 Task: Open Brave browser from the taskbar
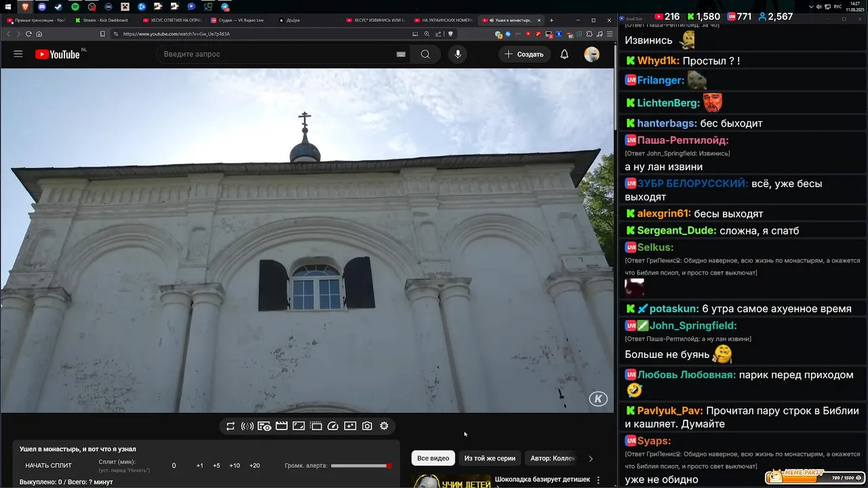click(x=26, y=7)
